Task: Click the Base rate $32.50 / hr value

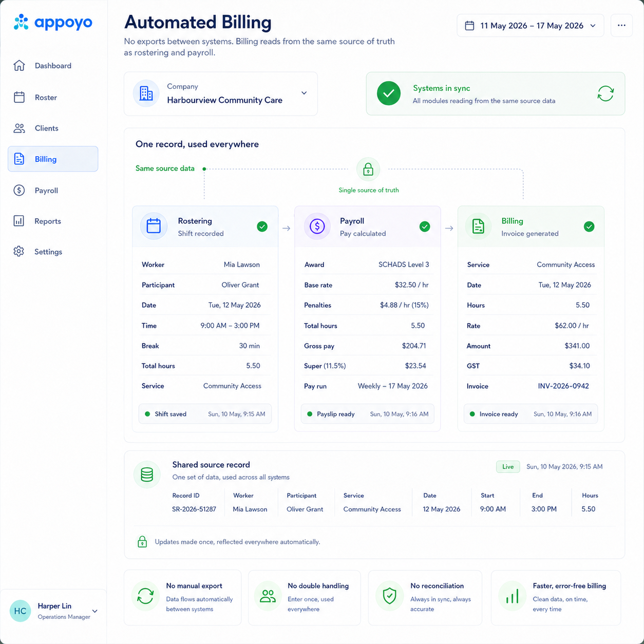Action: click(x=411, y=285)
